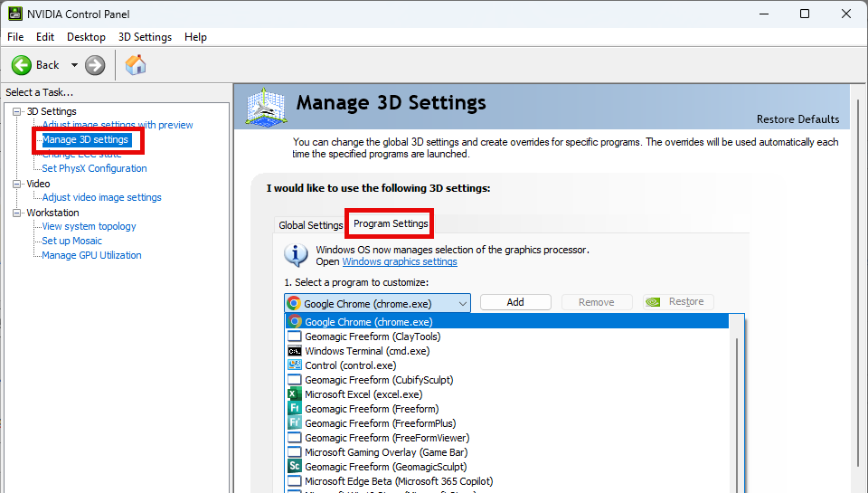Open the Home icon in toolbar
Screen dimensions: 868x493
click(x=136, y=65)
